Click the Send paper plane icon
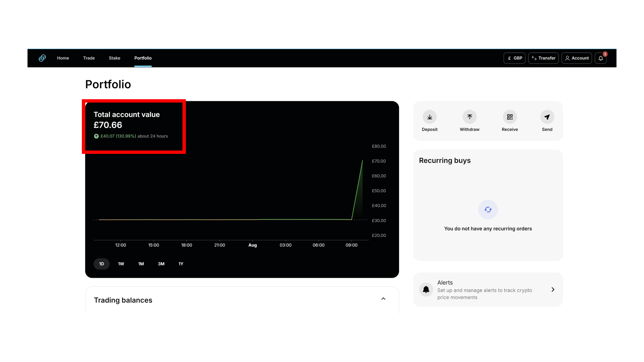Screen dimensions: 644x362 tap(547, 117)
